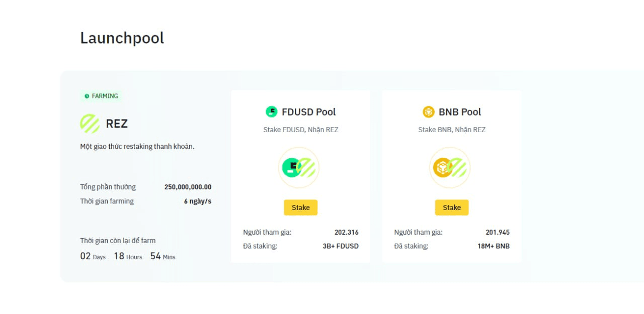The height and width of the screenshot is (314, 644).
Task: Click the 202.316 participants count for FDUSD
Action: coord(347,232)
